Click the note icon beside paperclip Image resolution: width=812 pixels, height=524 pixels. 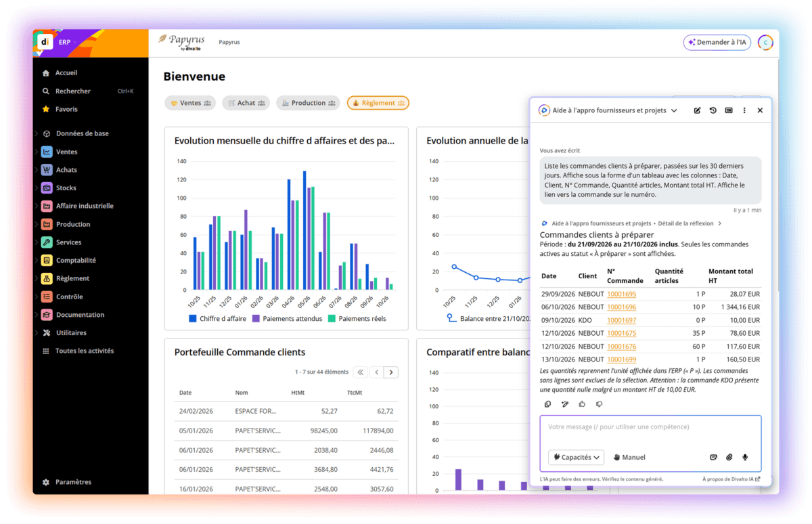pyautogui.click(x=713, y=458)
